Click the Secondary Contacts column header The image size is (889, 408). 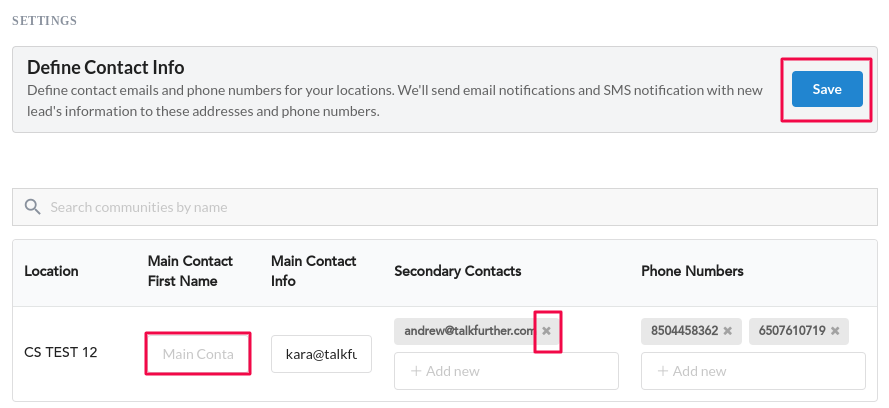coord(458,271)
